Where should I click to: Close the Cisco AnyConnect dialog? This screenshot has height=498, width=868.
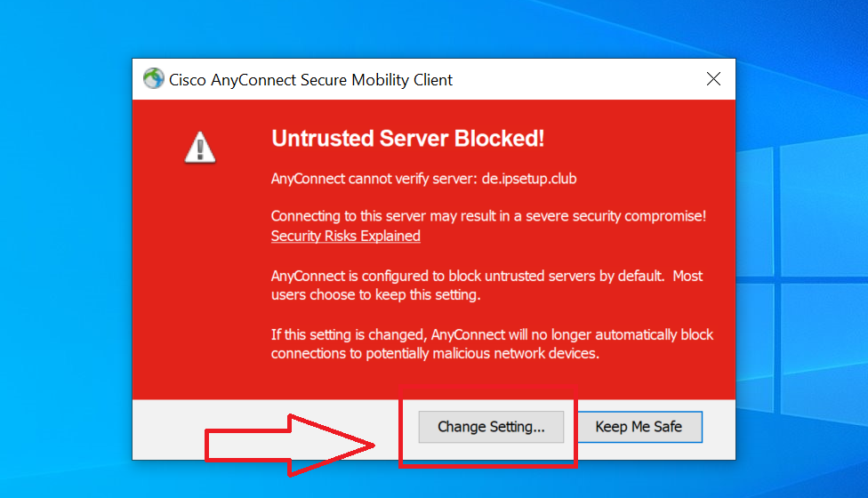click(713, 79)
